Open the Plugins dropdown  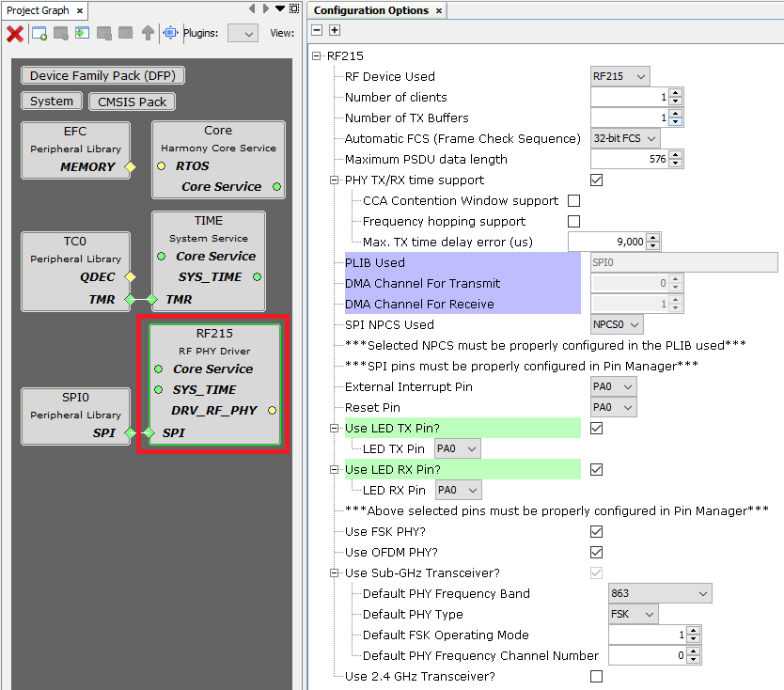(243, 34)
